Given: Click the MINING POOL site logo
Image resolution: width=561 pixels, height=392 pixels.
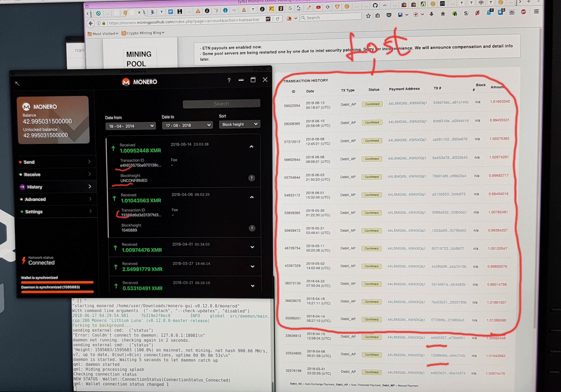Looking at the screenshot, I should 139,59.
